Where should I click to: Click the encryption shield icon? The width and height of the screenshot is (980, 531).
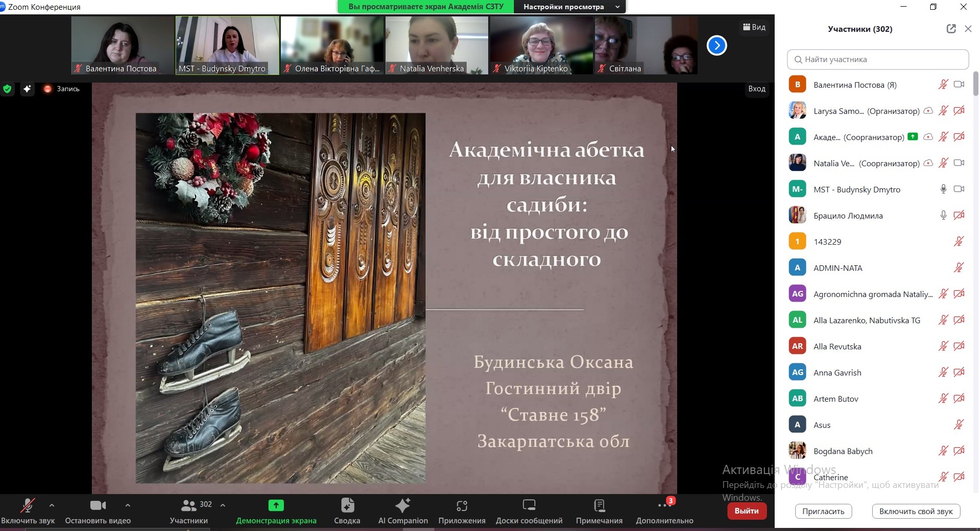point(7,89)
